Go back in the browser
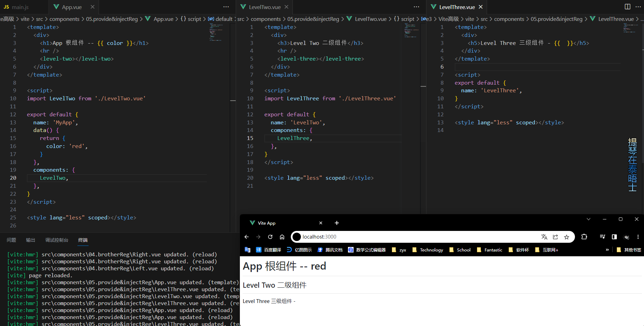Viewport: 644px width, 326px height. pos(247,237)
